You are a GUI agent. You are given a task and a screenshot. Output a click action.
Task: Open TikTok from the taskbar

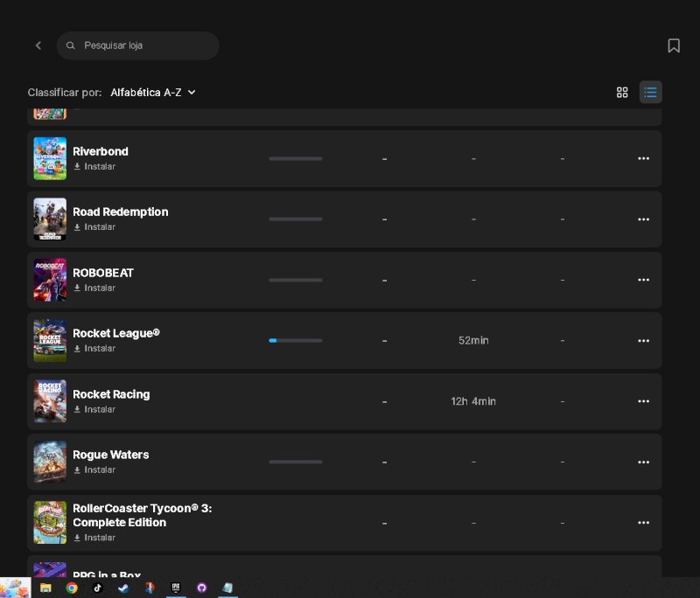pyautogui.click(x=97, y=588)
